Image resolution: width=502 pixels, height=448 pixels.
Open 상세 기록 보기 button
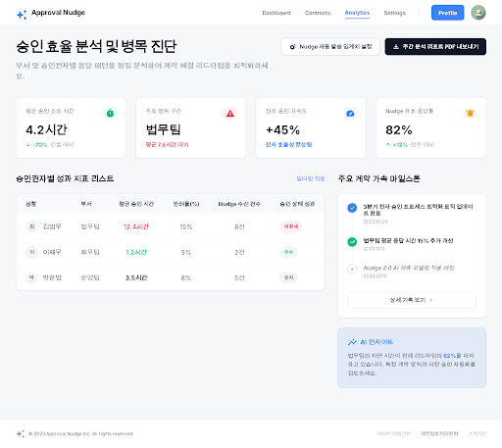(412, 300)
